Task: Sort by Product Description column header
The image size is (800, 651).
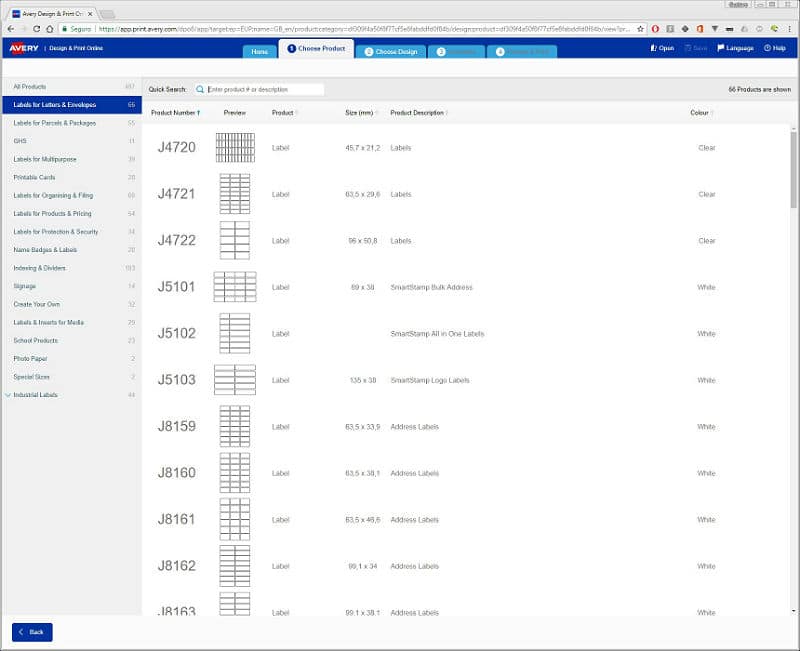Action: (418, 113)
